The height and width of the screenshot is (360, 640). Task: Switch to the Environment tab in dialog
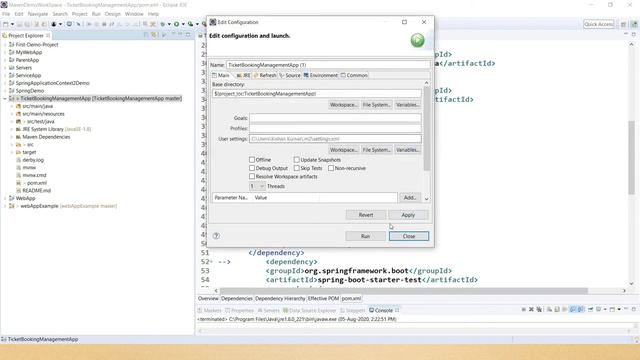(320, 75)
